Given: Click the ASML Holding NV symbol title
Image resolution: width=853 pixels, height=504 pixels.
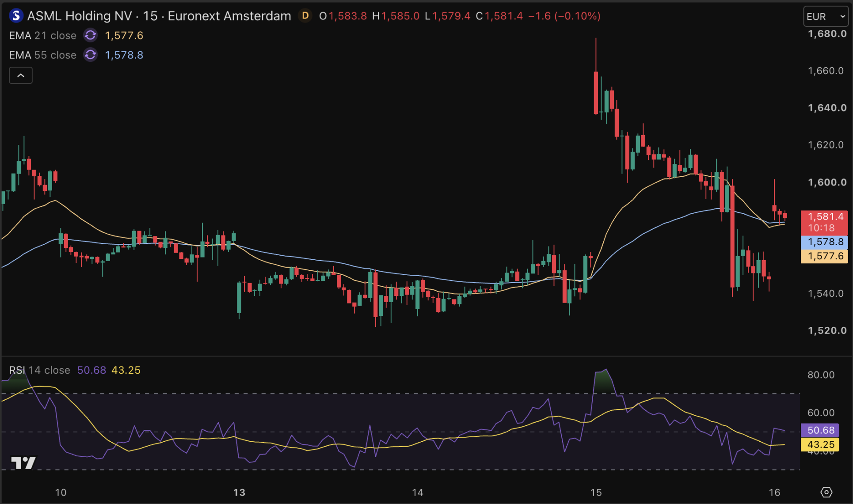Looking at the screenshot, I should 80,16.
